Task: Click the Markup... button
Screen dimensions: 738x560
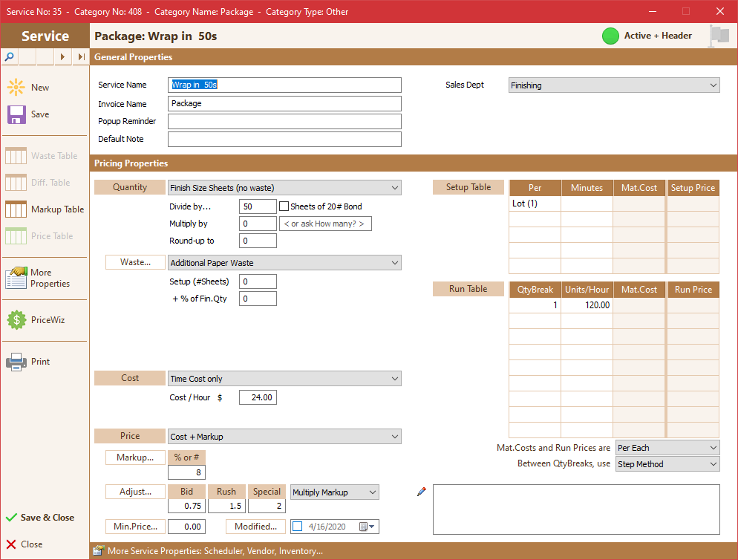Action: 136,458
